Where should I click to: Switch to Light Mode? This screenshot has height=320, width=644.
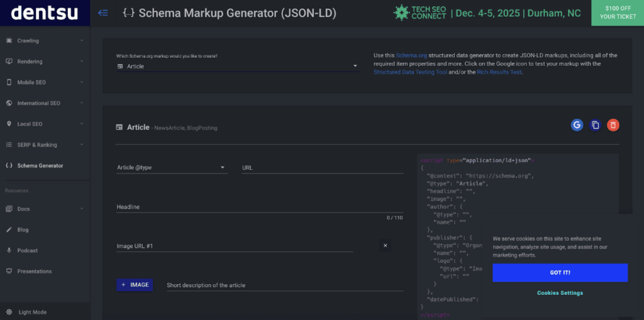pyautogui.click(x=45, y=312)
